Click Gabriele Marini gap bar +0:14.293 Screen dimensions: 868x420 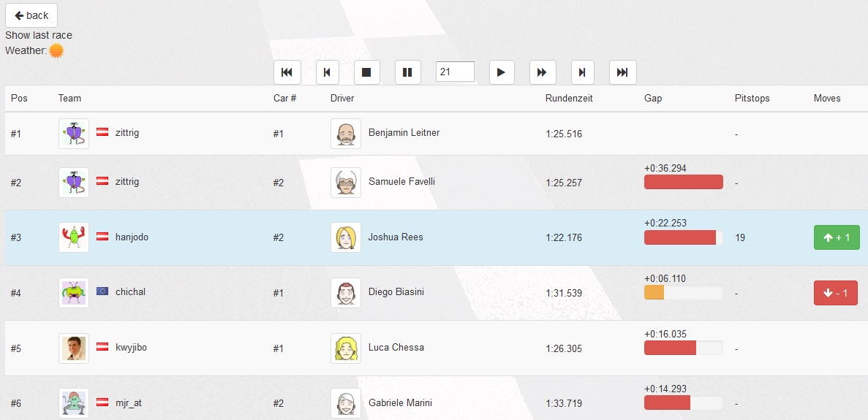click(x=684, y=403)
